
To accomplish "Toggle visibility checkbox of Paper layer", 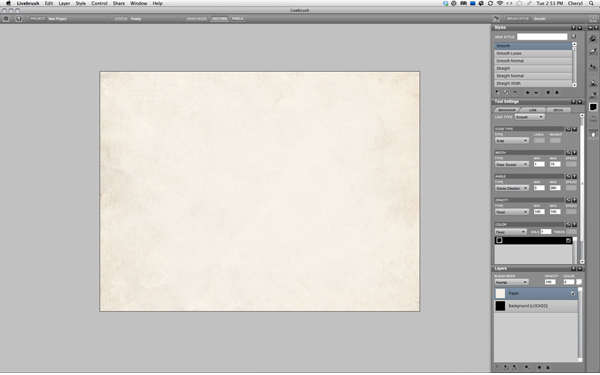I will coord(573,293).
